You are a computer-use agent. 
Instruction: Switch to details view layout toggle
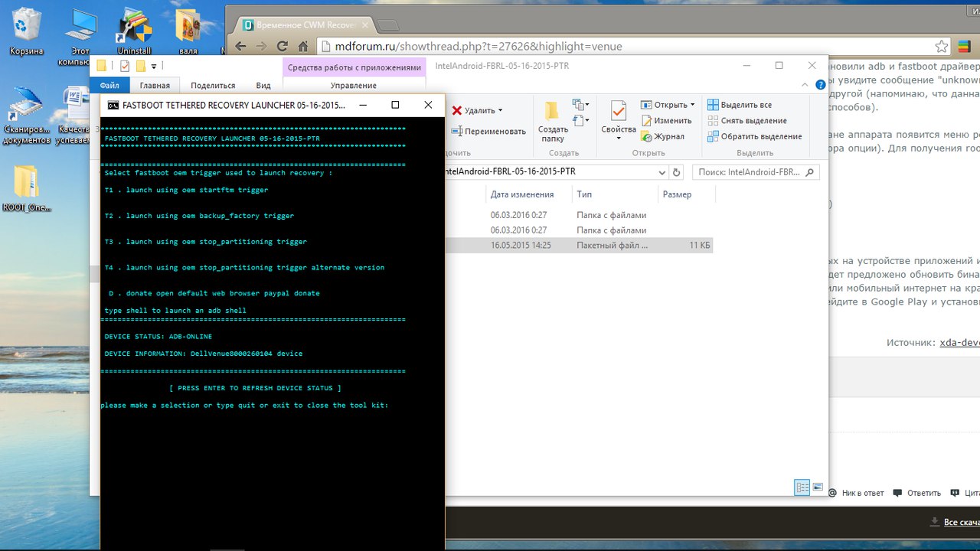point(802,487)
